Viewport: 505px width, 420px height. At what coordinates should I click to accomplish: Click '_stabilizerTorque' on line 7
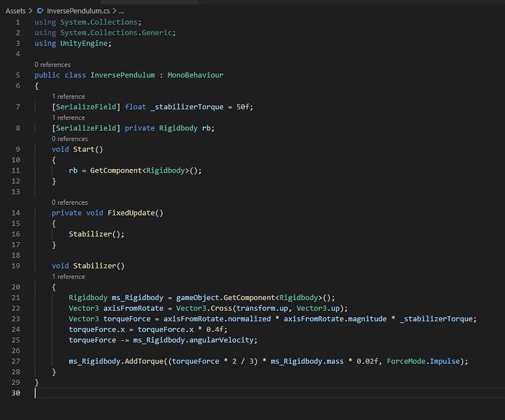click(x=187, y=107)
